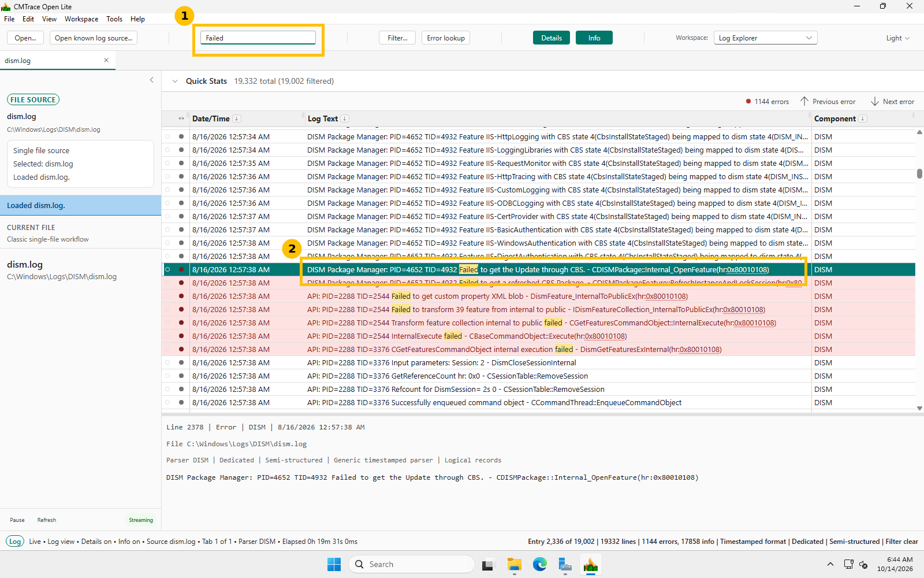Select Loaded dism.log. highlighted status row
This screenshot has height=578, width=924.
coord(80,205)
